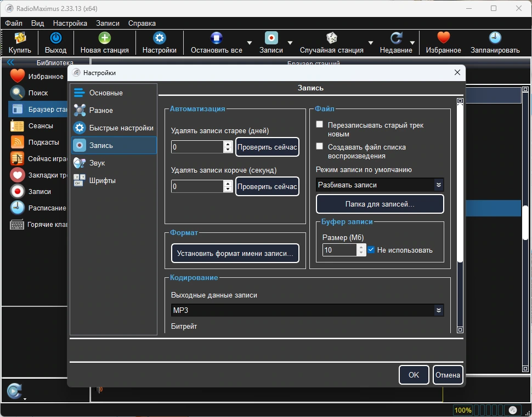Click the Купить toolbar icon
The image size is (532, 417).
20,38
